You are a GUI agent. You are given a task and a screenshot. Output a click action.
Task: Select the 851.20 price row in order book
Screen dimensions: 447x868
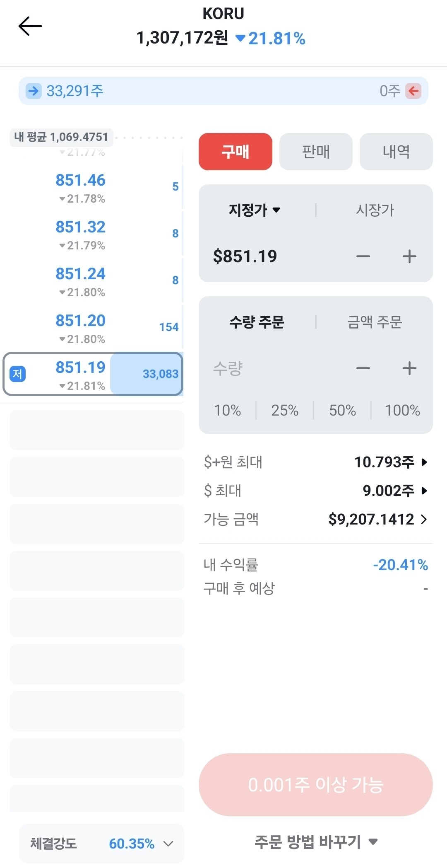92,328
